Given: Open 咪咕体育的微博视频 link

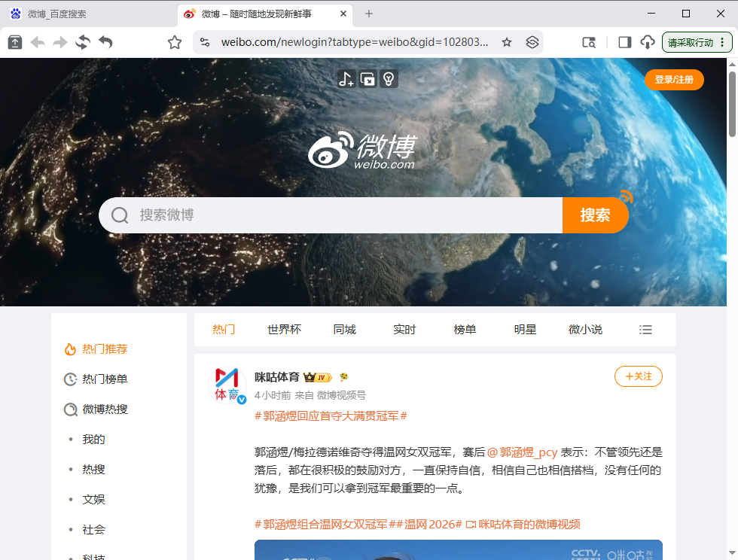Looking at the screenshot, I should click(x=523, y=524).
